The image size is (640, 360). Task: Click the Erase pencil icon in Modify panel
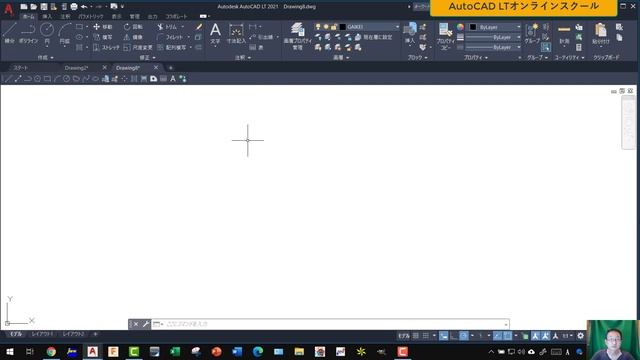[199, 27]
